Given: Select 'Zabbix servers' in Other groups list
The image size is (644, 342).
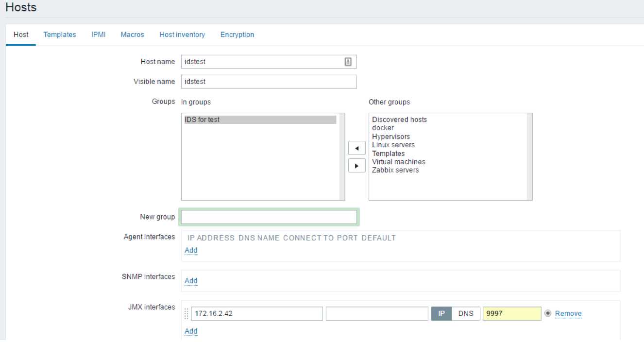Looking at the screenshot, I should (395, 170).
